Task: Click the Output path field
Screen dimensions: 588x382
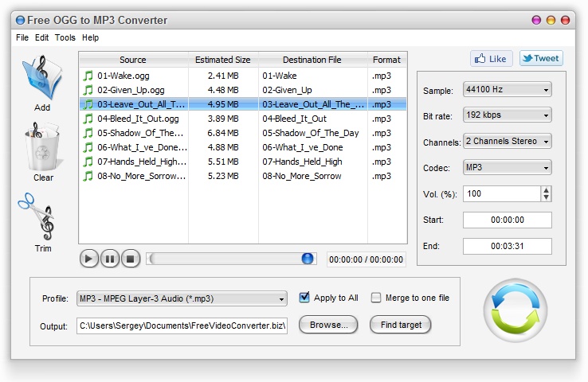Action: 182,325
